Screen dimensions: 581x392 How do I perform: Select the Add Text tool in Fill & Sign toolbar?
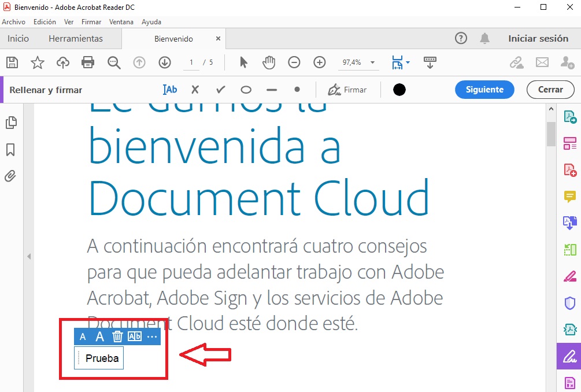(169, 90)
